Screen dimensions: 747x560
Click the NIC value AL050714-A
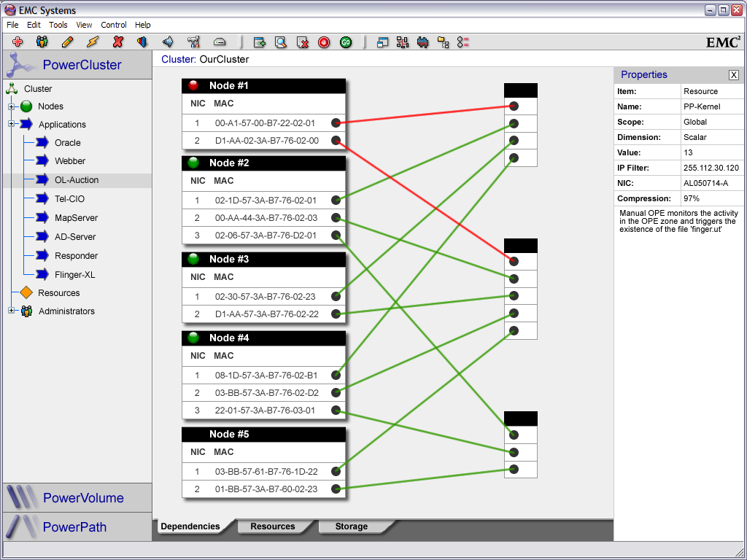[x=705, y=183]
